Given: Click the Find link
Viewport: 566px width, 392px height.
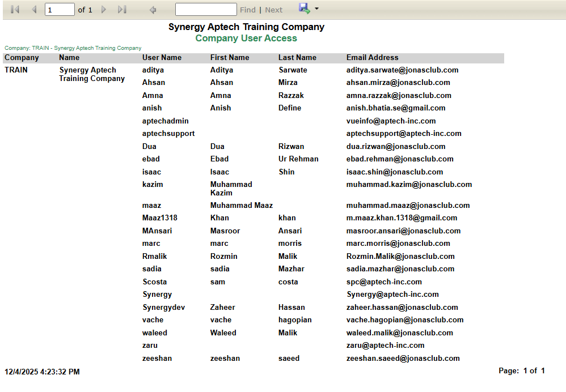Looking at the screenshot, I should [248, 10].
